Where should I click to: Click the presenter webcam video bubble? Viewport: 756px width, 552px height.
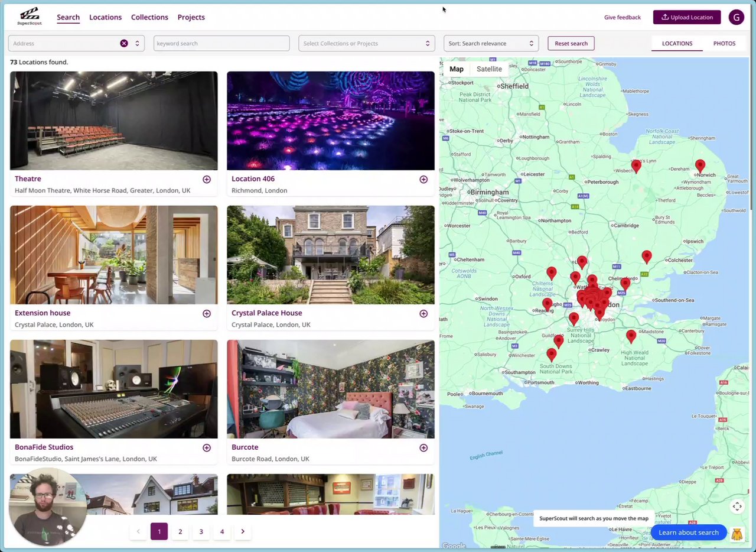(47, 507)
